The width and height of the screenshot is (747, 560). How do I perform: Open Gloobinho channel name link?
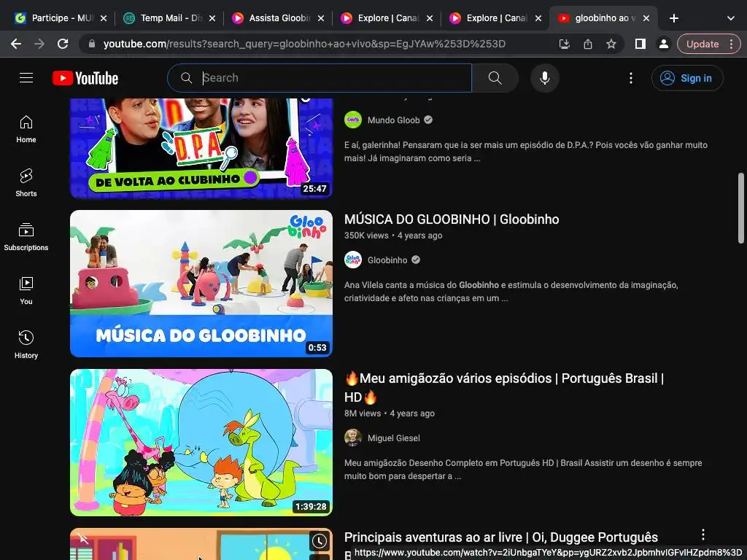[x=387, y=260]
